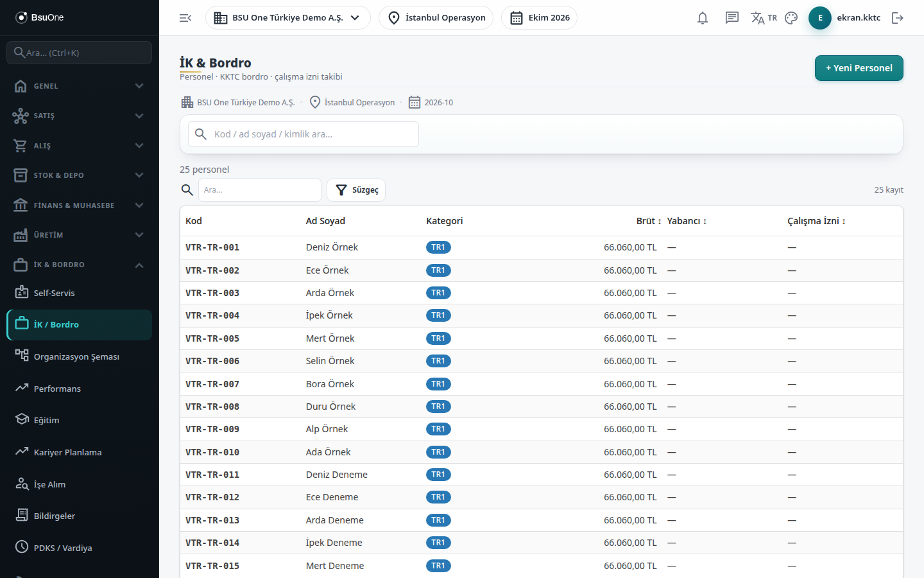
Task: Expand FİNANS & MUHASEBE section
Action: (80, 206)
